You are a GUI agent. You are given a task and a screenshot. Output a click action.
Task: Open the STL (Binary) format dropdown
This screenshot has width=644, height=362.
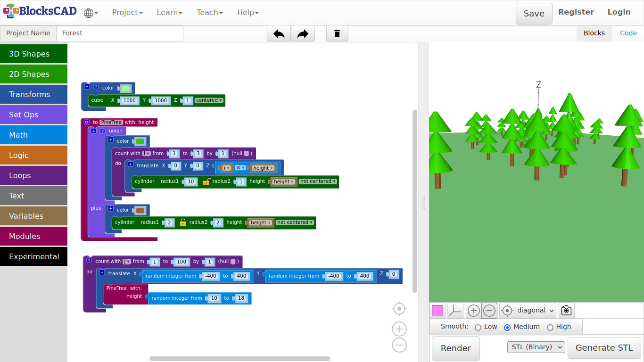[x=536, y=347]
